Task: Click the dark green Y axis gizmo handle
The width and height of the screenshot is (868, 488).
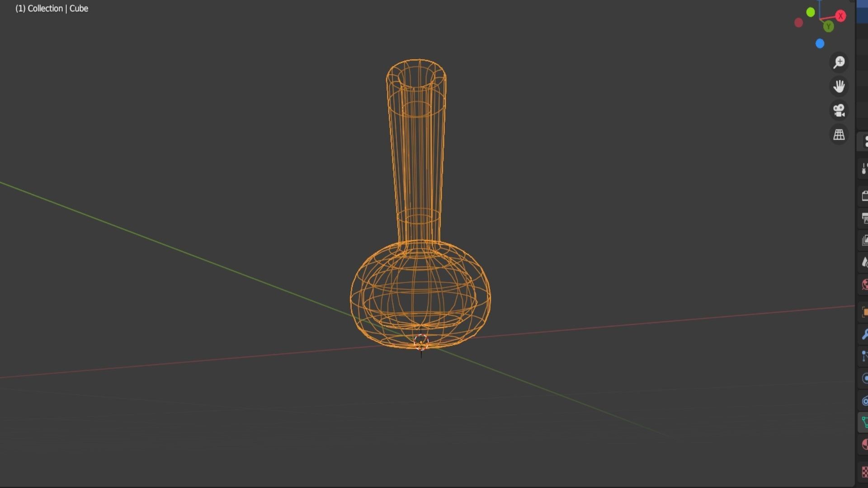Action: (828, 27)
